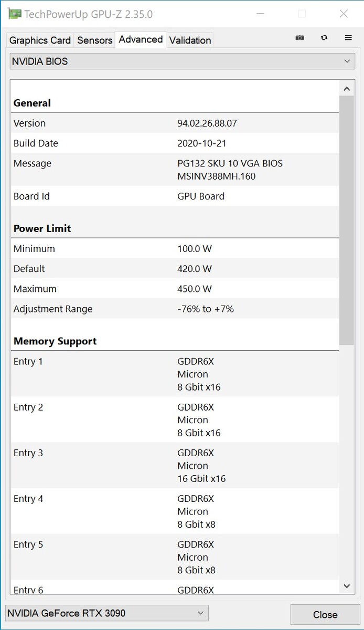Expand the NVIDIA BIOS dropdown
Viewport: 364px width, 630px height.
182,61
